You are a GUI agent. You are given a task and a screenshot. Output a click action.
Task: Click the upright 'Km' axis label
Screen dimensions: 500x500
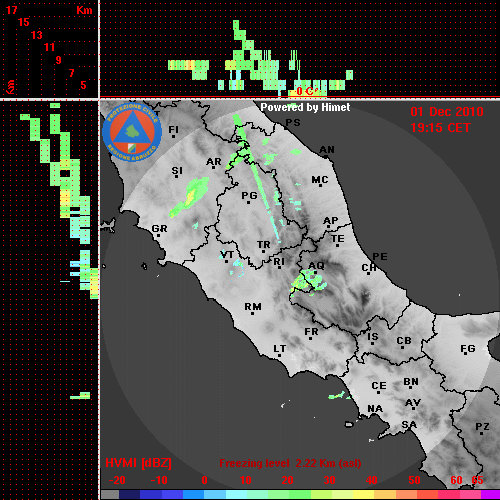84,10
